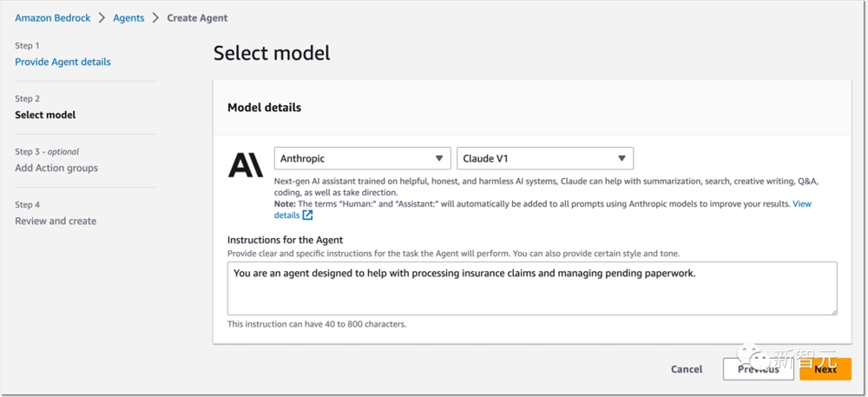Select Review and create step
This screenshot has height=397, width=868.
point(56,221)
